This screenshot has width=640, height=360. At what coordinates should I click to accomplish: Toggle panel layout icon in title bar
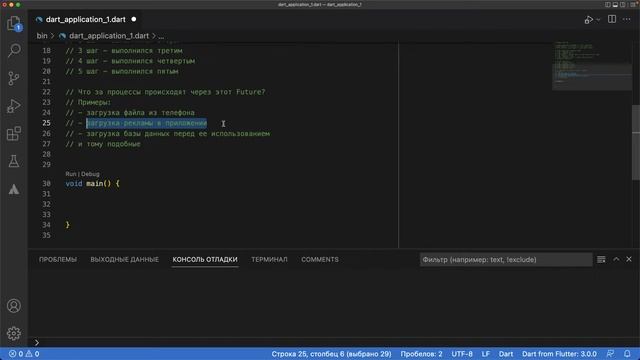[x=615, y=4]
